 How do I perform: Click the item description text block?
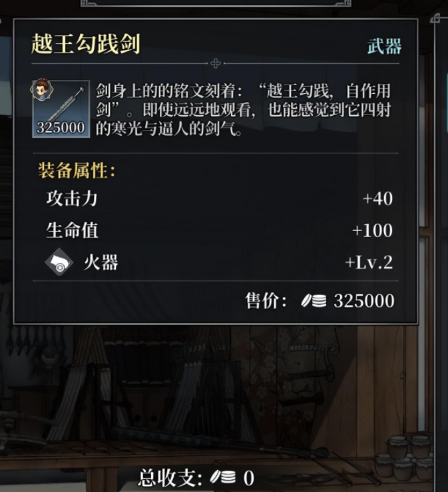[x=243, y=110]
